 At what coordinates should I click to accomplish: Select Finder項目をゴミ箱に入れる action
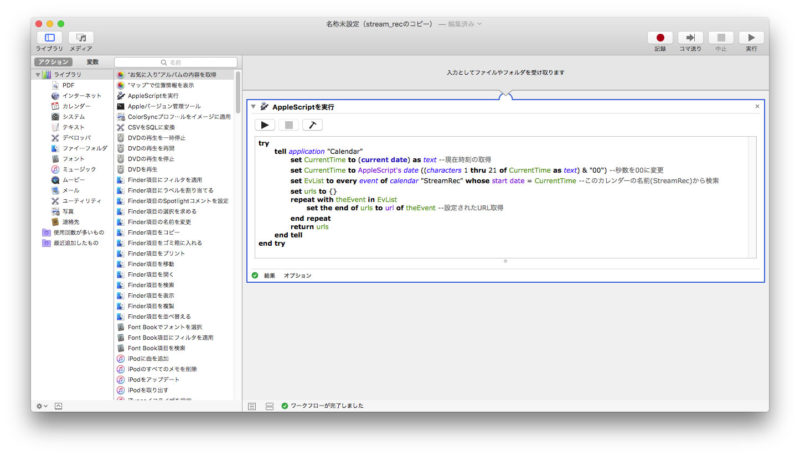(x=160, y=243)
